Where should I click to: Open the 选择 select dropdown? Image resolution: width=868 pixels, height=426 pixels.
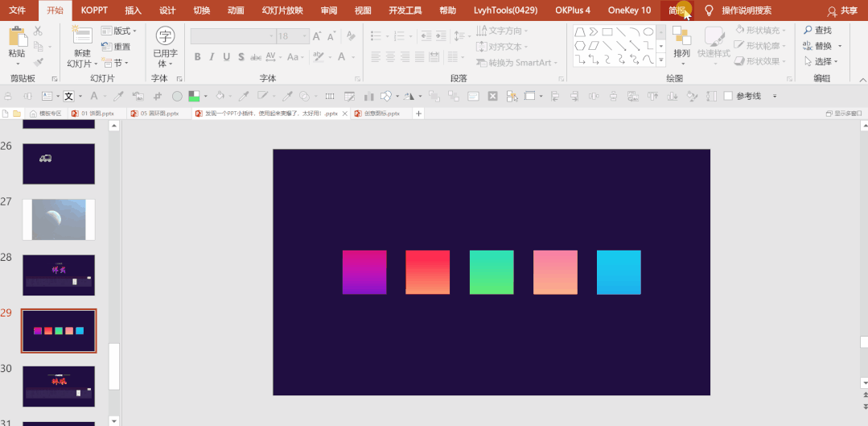point(821,61)
